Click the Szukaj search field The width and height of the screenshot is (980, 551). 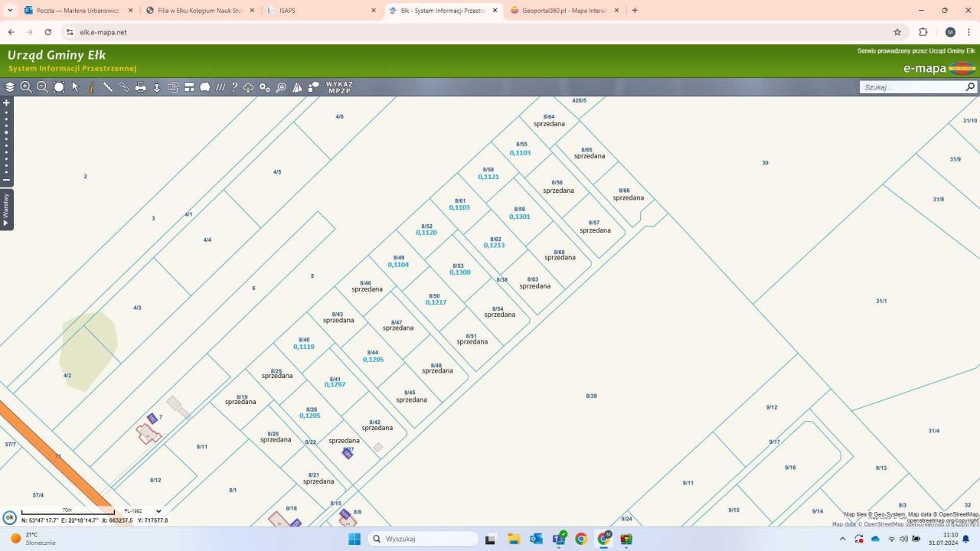[911, 87]
